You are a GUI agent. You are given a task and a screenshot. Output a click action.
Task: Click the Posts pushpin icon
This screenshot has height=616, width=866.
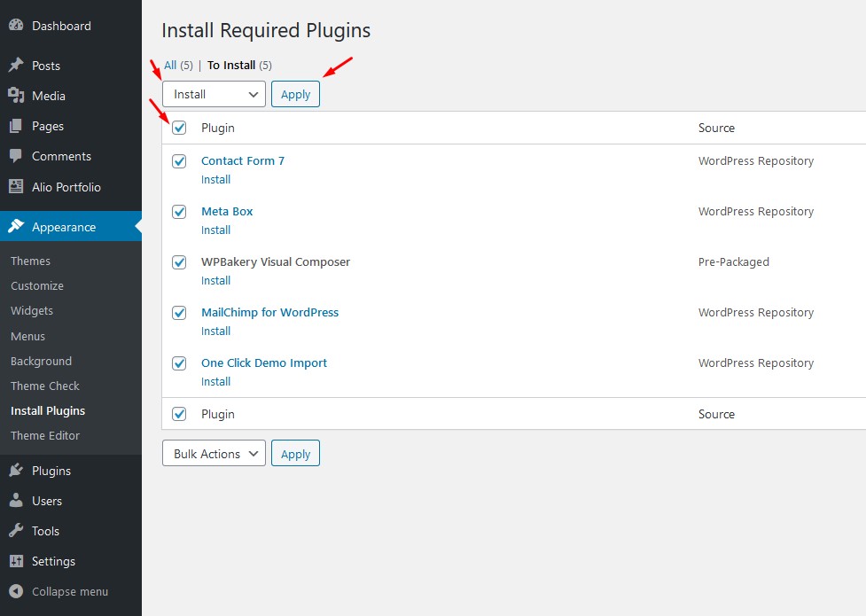tap(16, 66)
